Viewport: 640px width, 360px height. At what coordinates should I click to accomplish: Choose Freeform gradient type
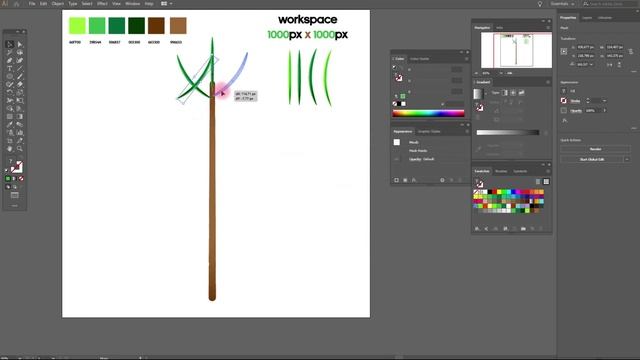point(521,93)
